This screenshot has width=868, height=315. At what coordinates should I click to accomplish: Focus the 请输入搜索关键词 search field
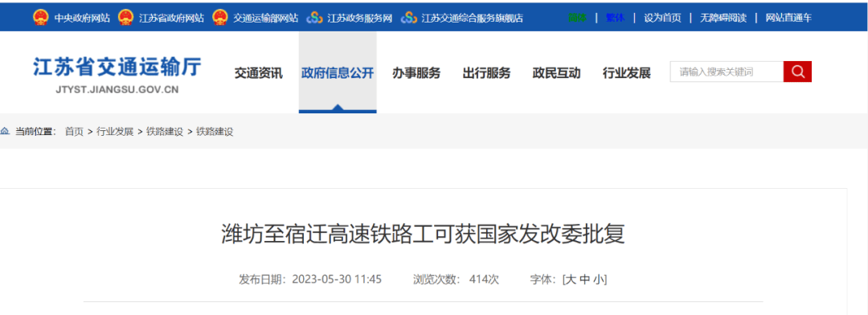[x=727, y=72]
